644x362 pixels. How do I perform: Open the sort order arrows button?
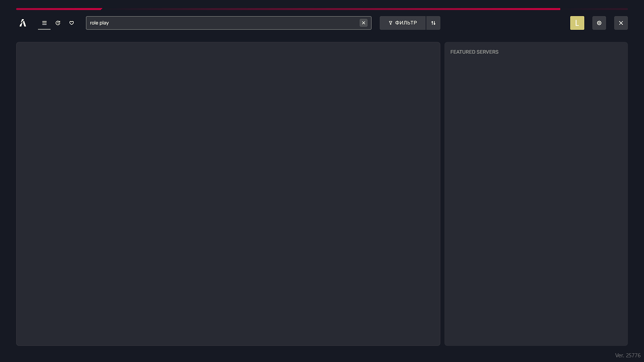[x=433, y=23]
